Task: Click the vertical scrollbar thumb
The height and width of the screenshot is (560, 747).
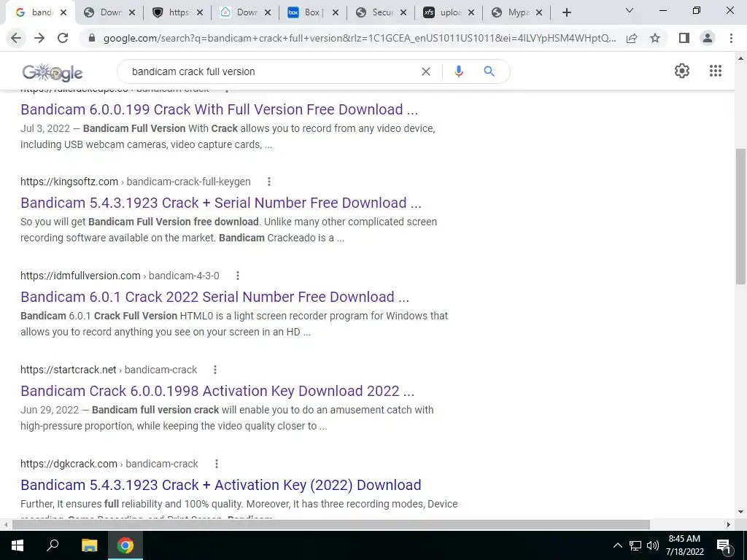Action: coord(740,217)
